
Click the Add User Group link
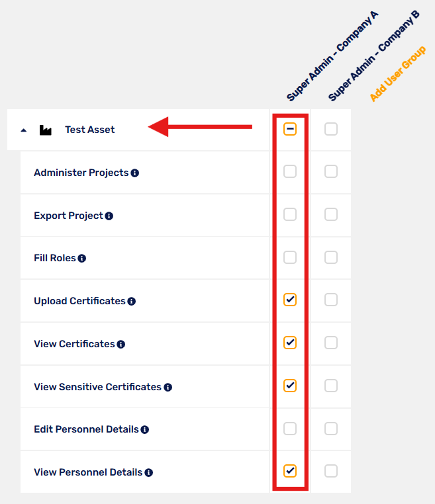pos(398,73)
